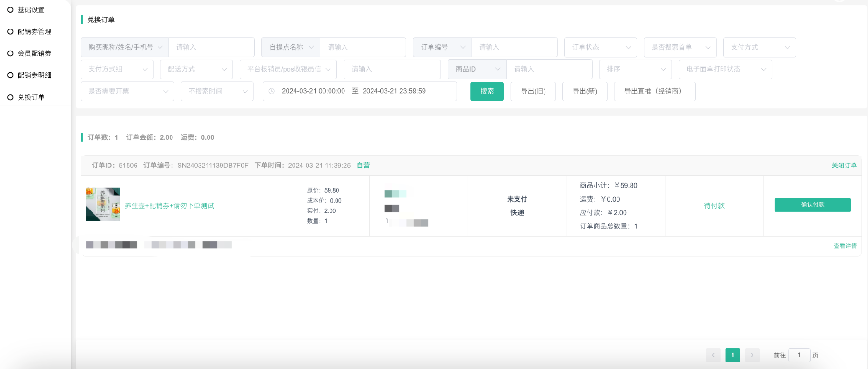Click next page arrow in pagination
868x369 pixels.
pyautogui.click(x=752, y=355)
